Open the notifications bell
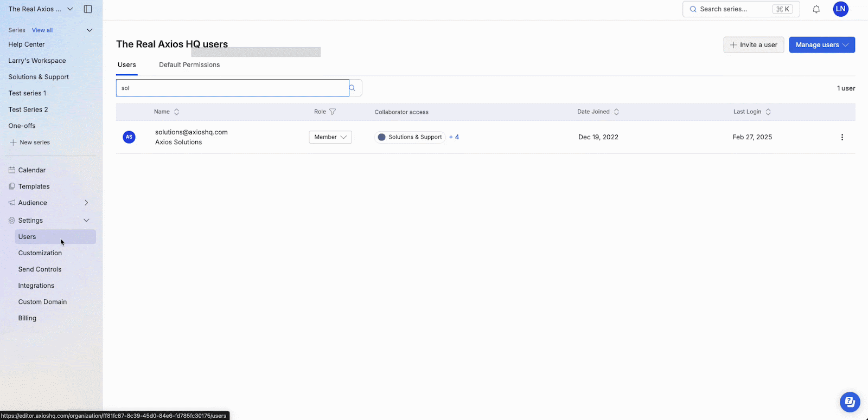This screenshot has height=420, width=868. [816, 9]
